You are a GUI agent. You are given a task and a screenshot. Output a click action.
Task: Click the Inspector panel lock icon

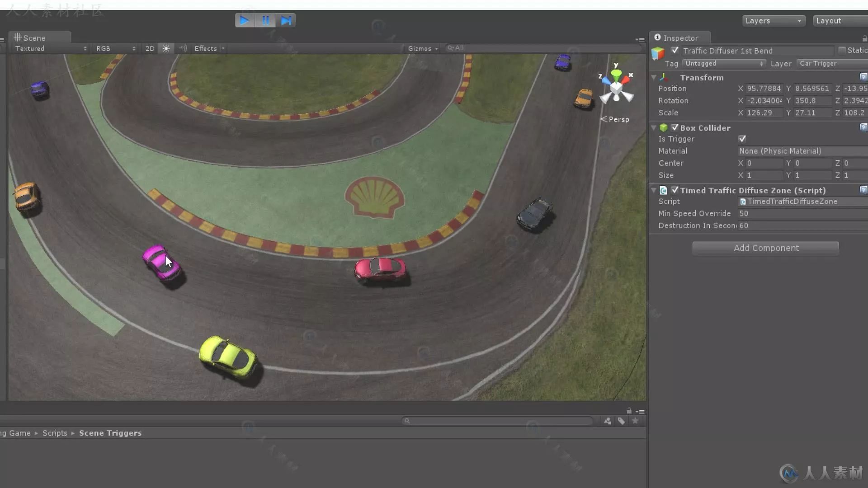pyautogui.click(x=864, y=38)
